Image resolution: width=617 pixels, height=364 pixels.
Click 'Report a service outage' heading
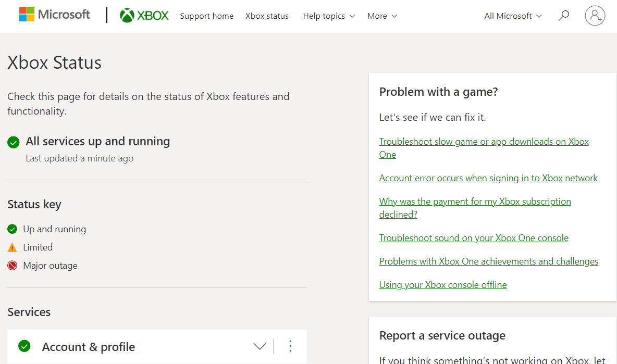coord(442,336)
